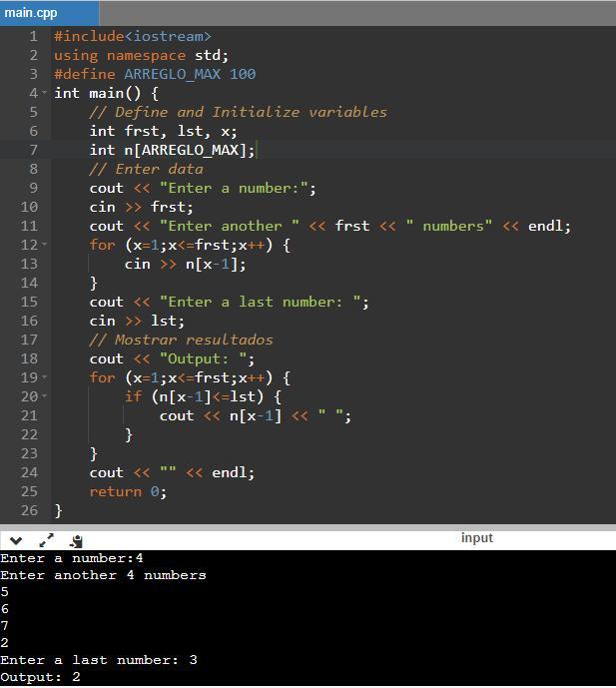Collapse the console panel with the chevron icon
616x688 pixels.
(x=16, y=540)
